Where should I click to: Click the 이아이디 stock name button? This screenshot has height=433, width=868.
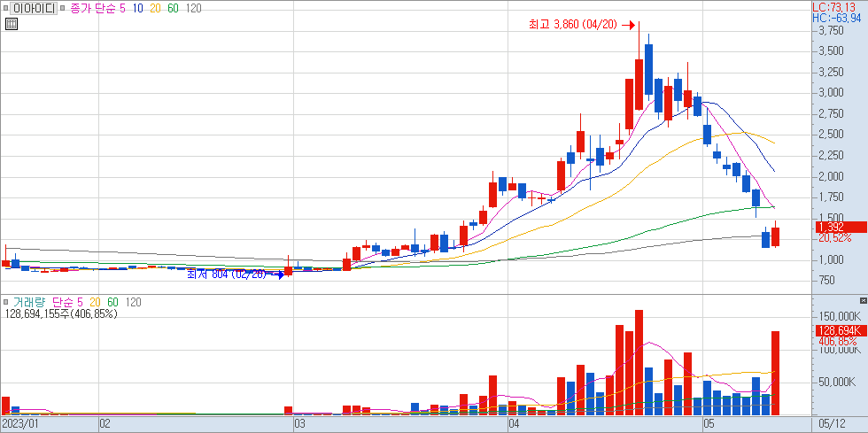34,8
